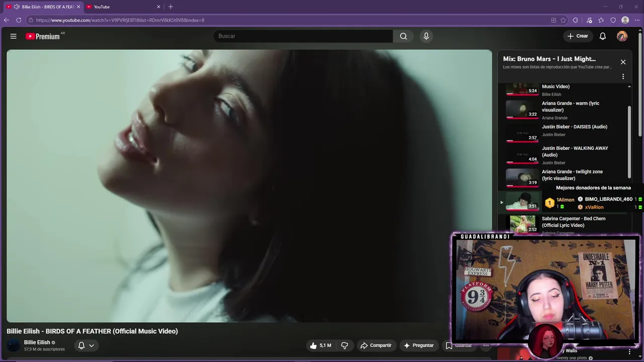The width and height of the screenshot is (644, 362).
Task: Like the video with 5,1 M thumbs up
Action: tap(320, 345)
